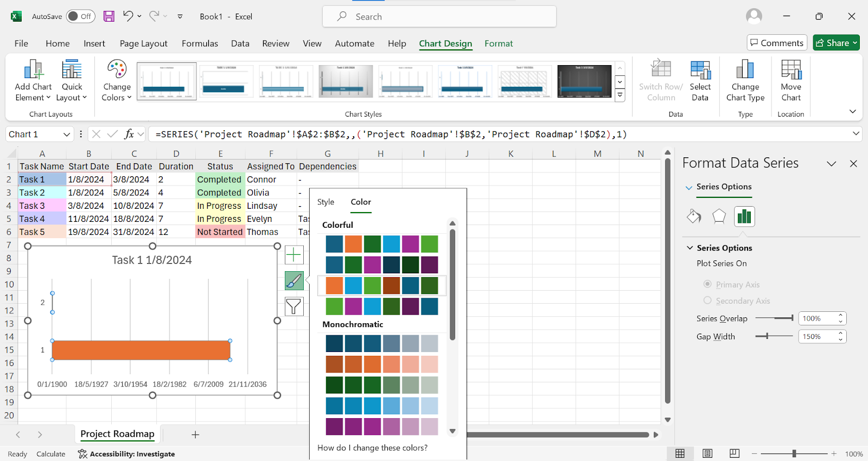868x461 pixels.
Task: Open Format Data Series task pane options
Action: pyautogui.click(x=832, y=163)
